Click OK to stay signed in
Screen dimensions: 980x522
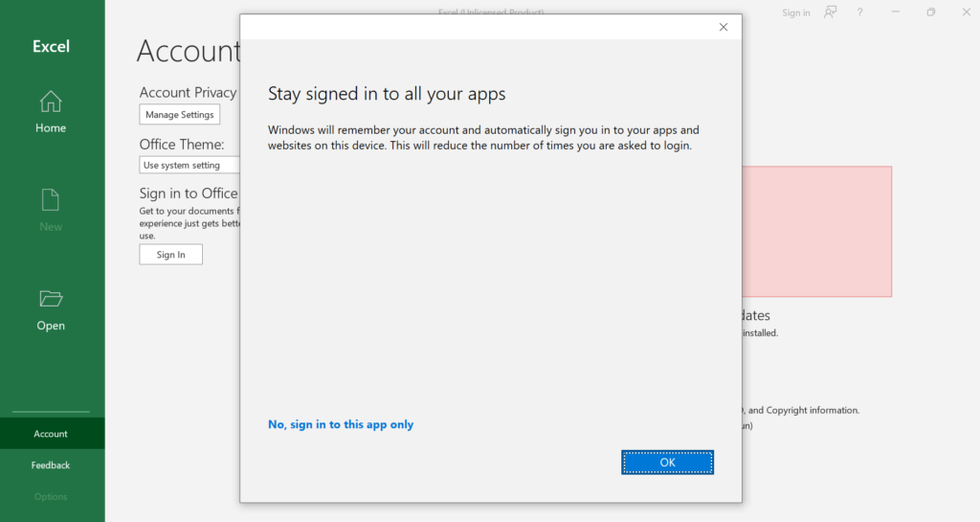[x=667, y=462]
